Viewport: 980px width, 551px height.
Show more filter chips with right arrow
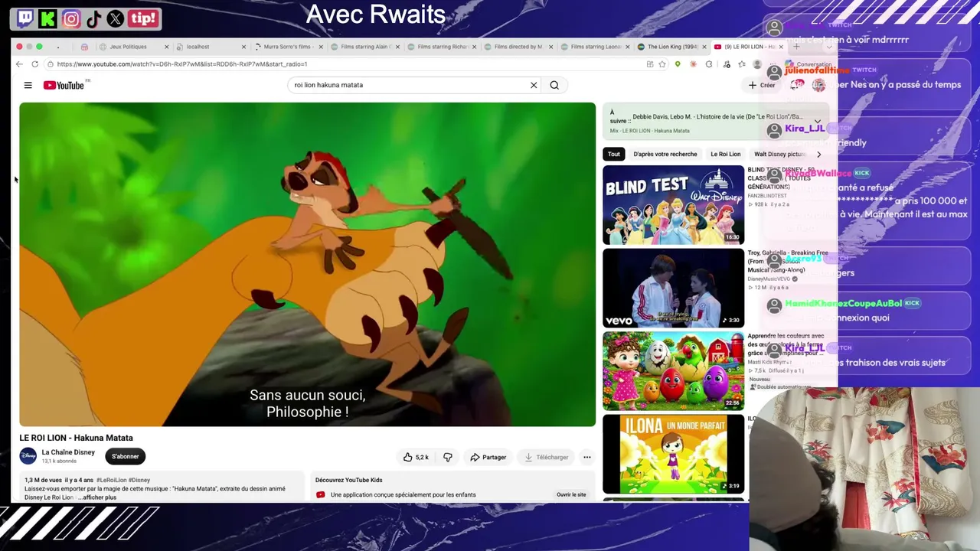tap(818, 154)
